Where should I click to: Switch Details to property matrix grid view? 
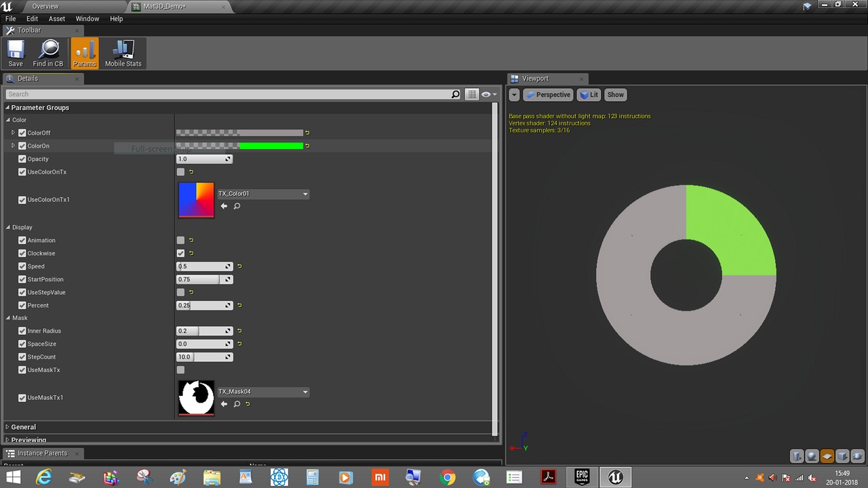click(472, 94)
